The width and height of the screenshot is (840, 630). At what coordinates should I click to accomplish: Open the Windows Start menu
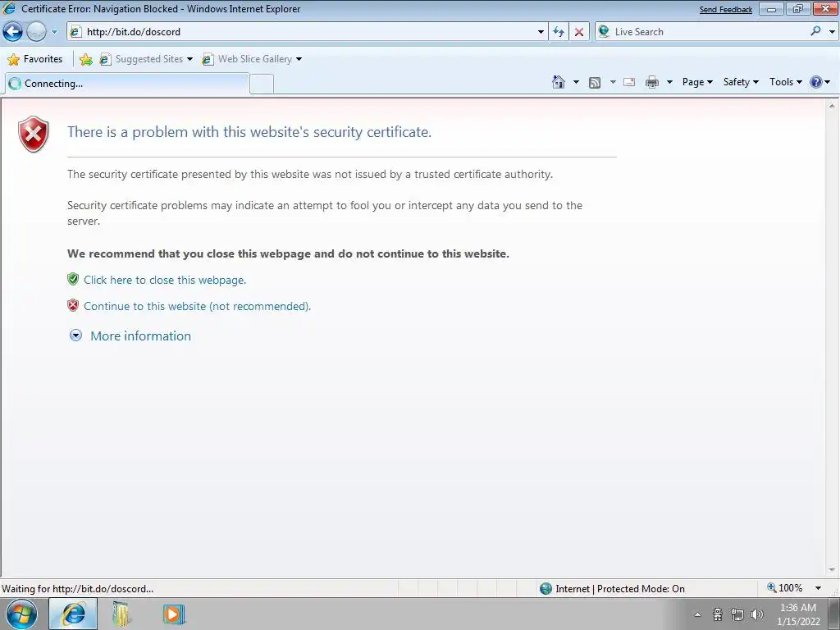(x=21, y=614)
